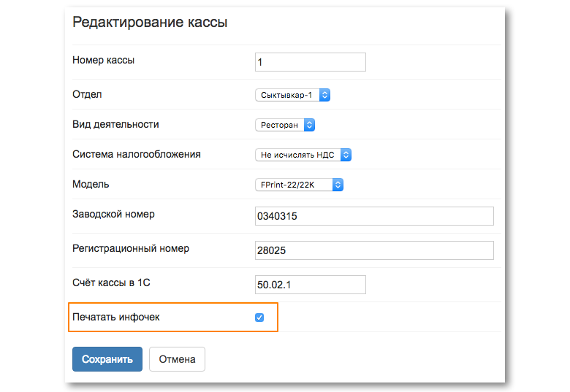Open the Система налогообложения dropdown

pos(303,155)
